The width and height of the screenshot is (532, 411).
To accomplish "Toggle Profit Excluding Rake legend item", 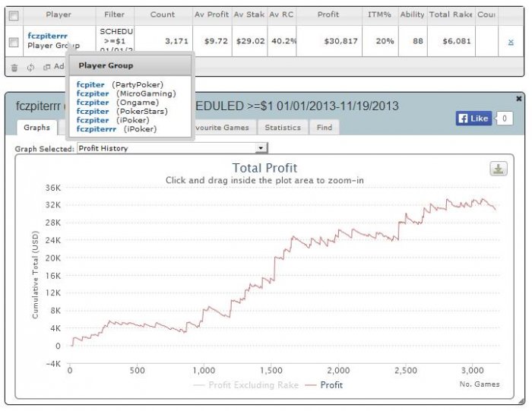I will point(246,385).
